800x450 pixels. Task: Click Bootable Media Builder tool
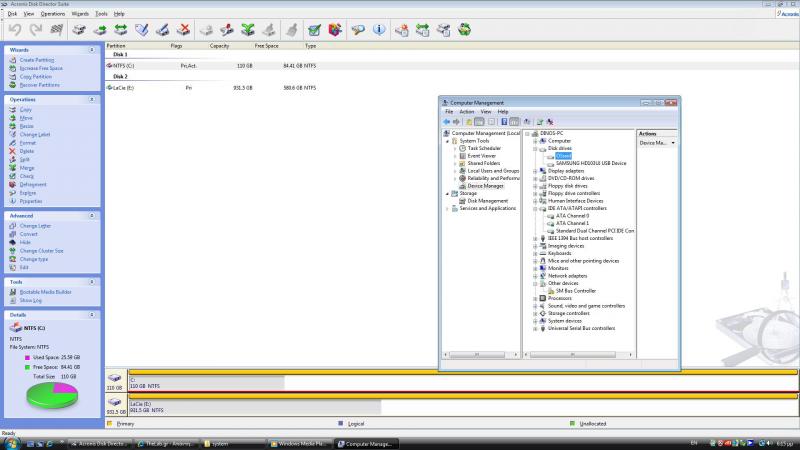pos(45,292)
